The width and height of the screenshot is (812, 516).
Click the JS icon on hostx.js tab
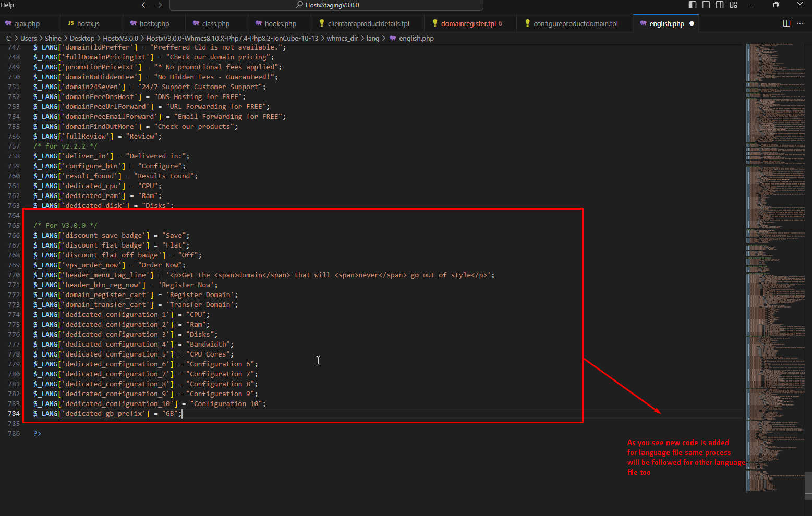(71, 23)
